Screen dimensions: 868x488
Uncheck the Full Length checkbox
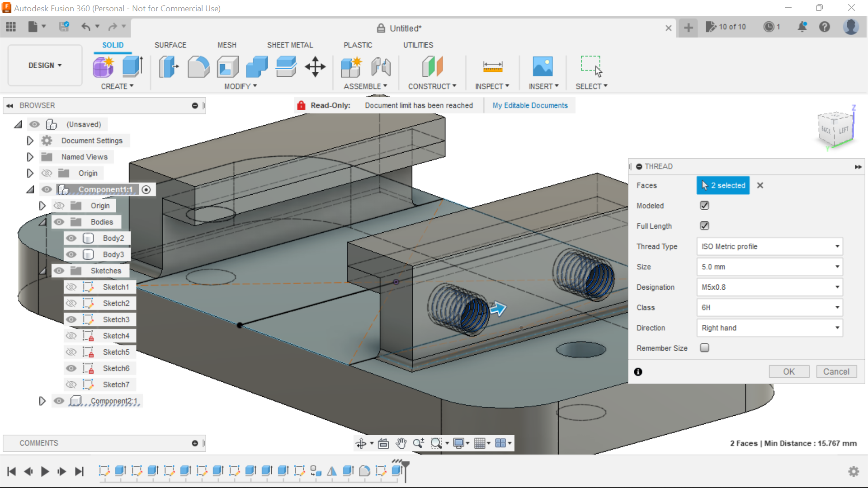704,226
